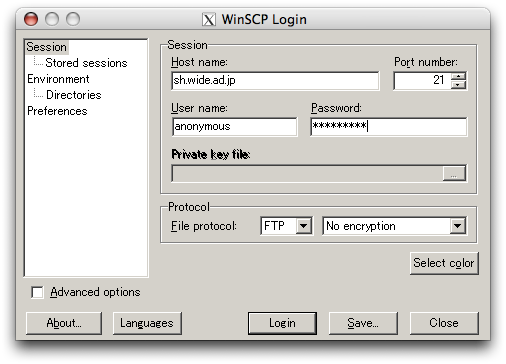Click the Private key file label

211,154
